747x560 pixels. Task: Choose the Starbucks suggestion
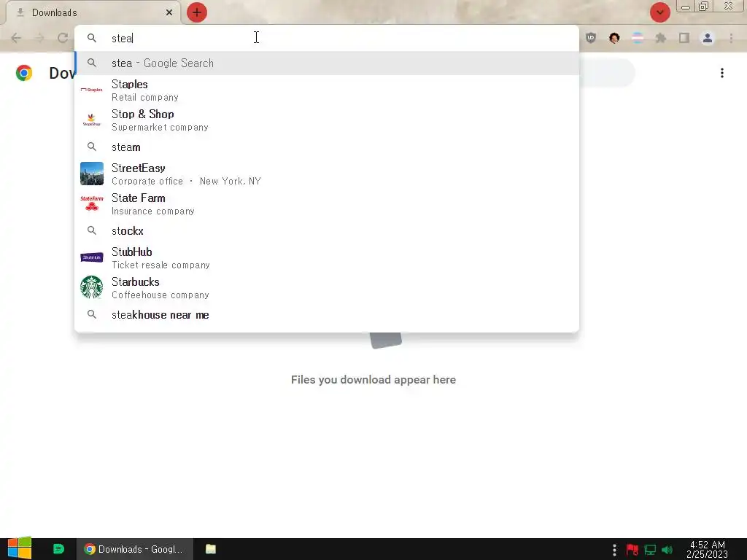point(327,287)
